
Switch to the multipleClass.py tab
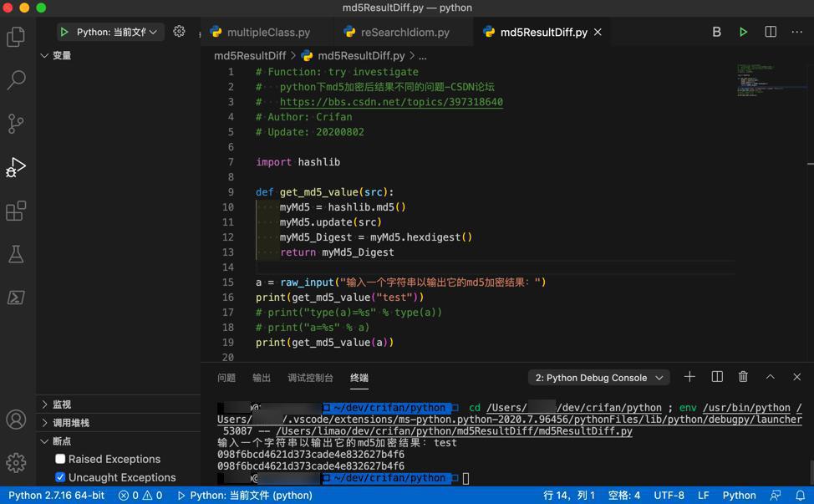[267, 33]
